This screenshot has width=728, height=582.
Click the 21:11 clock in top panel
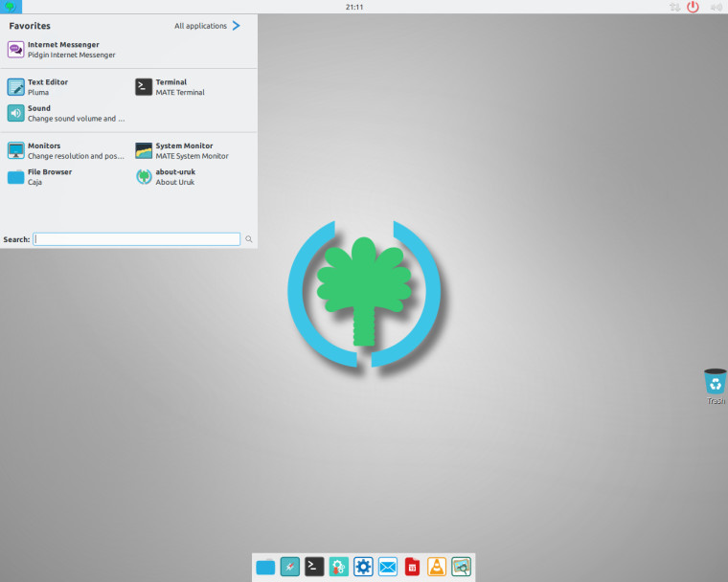pos(354,7)
